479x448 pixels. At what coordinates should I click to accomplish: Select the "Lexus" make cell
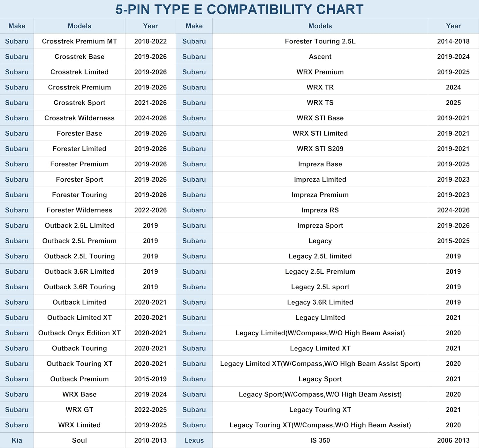click(x=194, y=440)
